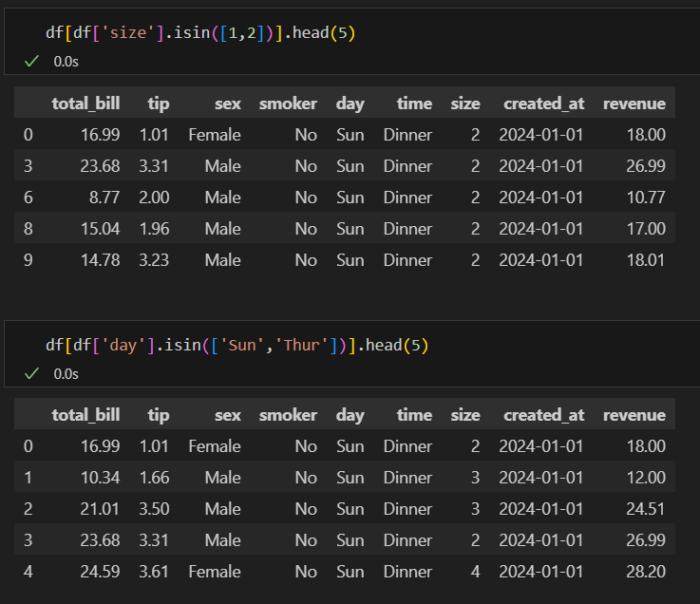
Task: Click the Male cell in the 21.01 row
Action: (223, 509)
